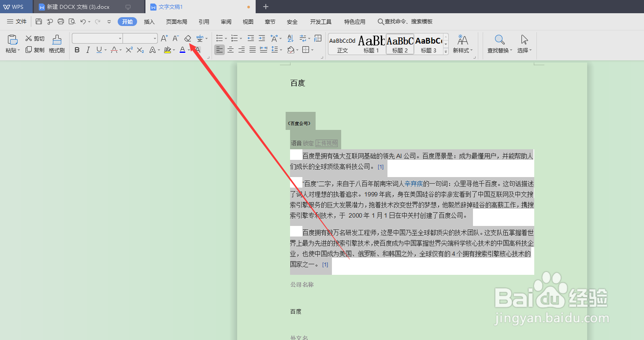Click the new tab plus button
The image size is (644, 340).
click(266, 7)
